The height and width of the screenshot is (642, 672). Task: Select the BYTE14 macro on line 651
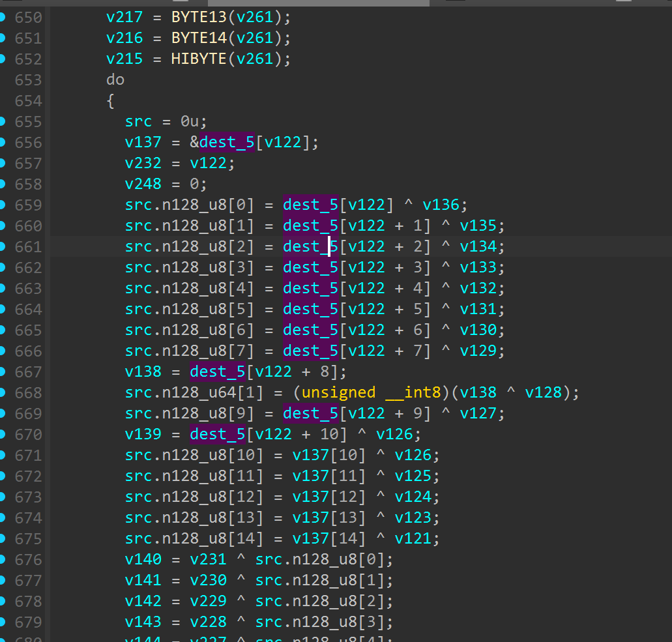(x=199, y=38)
